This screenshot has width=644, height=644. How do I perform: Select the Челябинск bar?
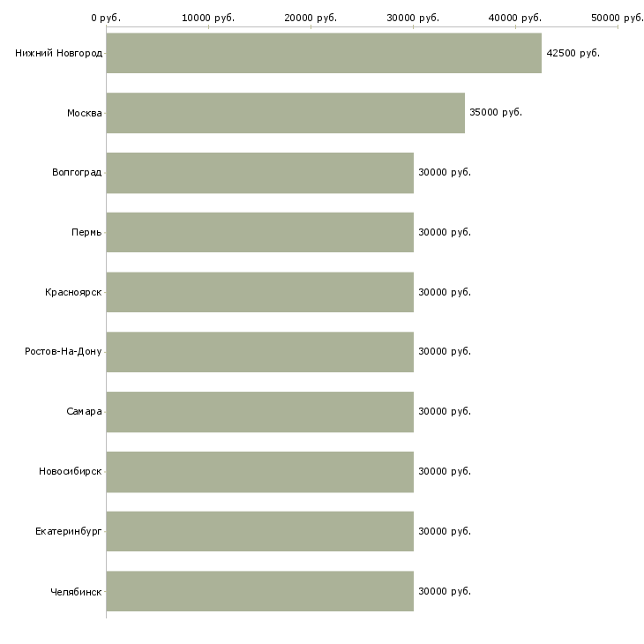(x=260, y=591)
